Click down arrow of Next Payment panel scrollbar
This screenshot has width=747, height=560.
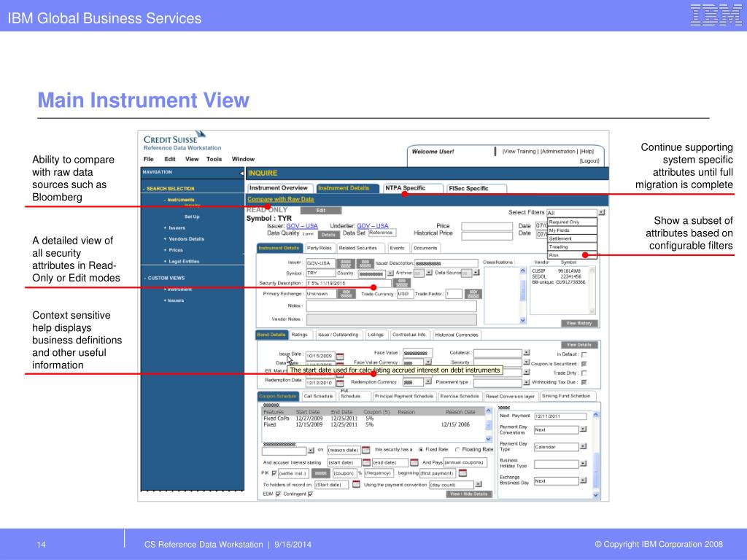[595, 495]
